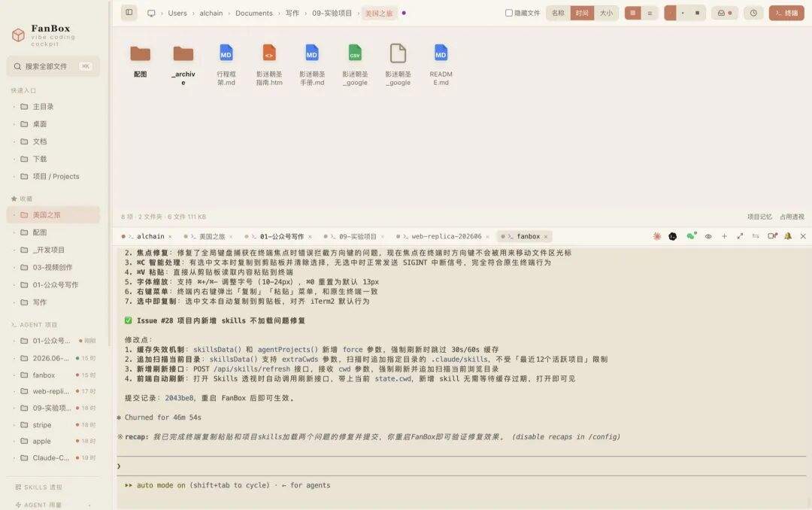Click the 2043be8 commit hash
The image size is (812, 510).
tap(179, 398)
